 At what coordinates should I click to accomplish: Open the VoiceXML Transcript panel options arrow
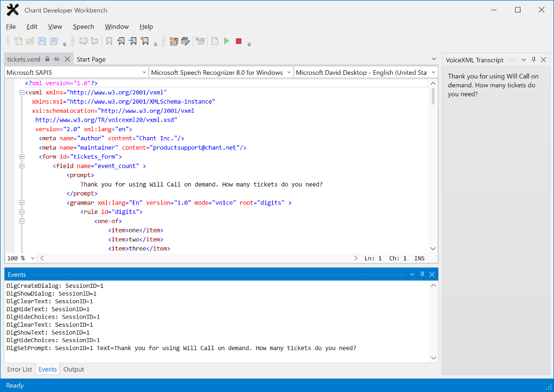point(524,60)
